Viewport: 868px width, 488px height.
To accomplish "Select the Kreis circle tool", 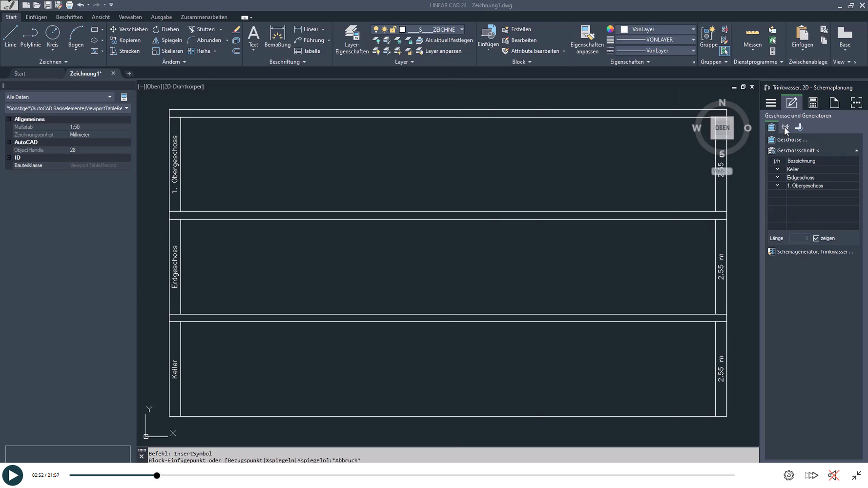I will 52,37.
